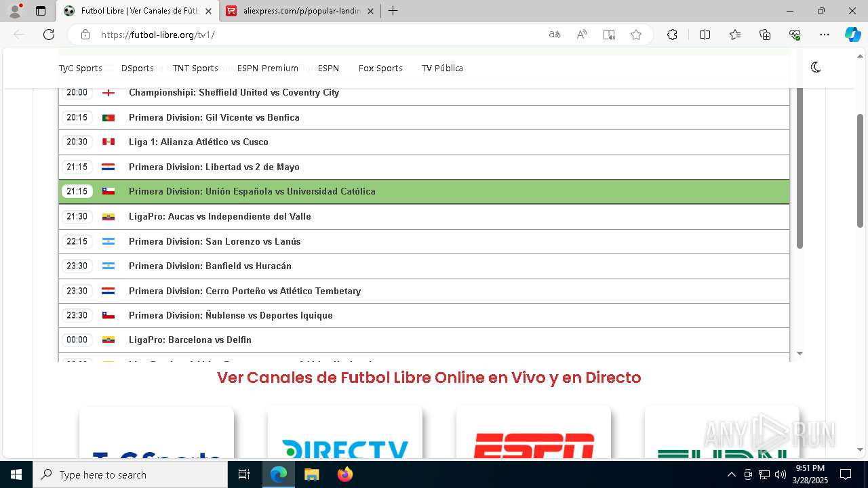Open a new browser tab

pos(393,11)
